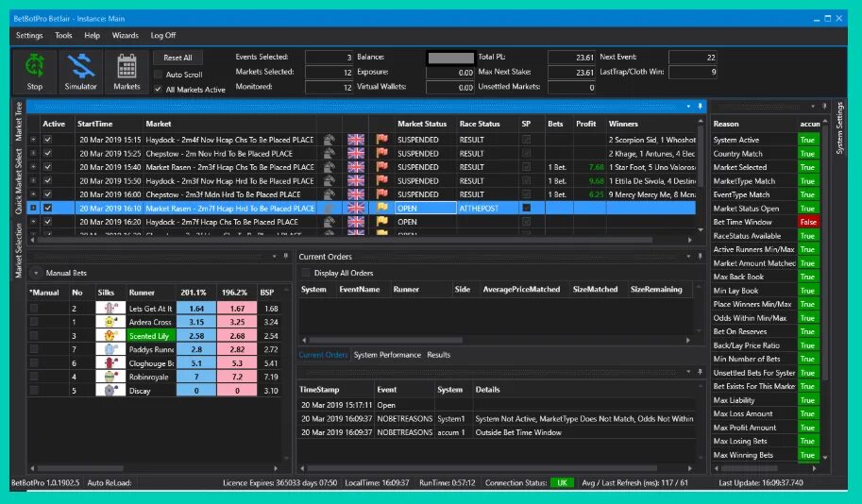This screenshot has width=862, height=504.
Task: Pin the Manual Bets panel
Action: [286, 256]
